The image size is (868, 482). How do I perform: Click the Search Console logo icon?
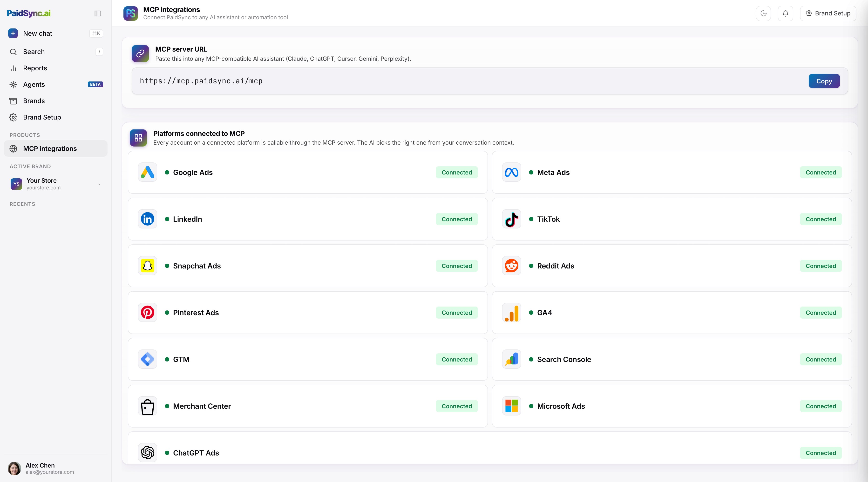[x=511, y=359]
